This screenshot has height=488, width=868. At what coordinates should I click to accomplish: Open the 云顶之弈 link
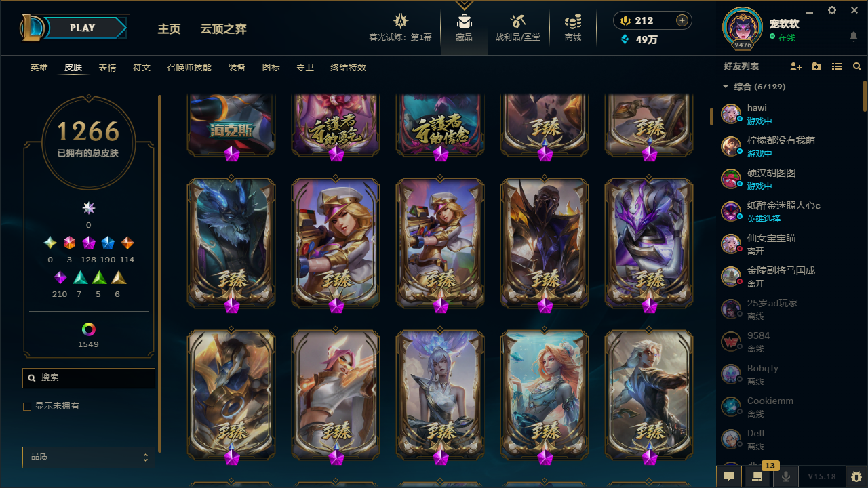(x=224, y=28)
